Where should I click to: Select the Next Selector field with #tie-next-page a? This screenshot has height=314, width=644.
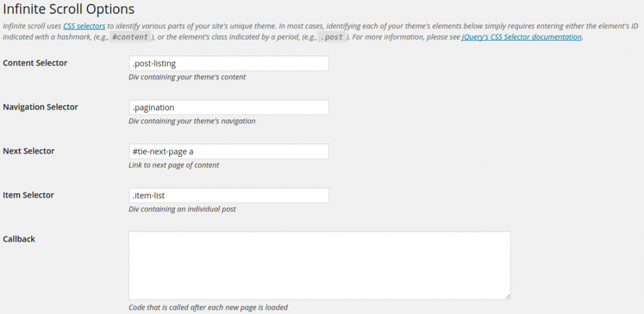(229, 151)
